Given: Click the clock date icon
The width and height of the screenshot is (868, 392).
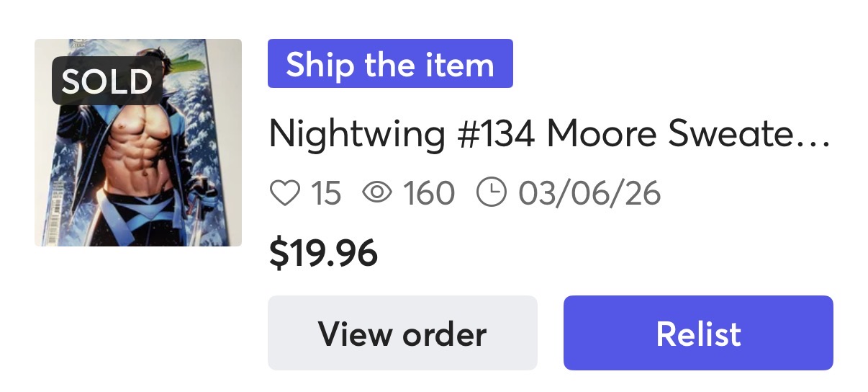Looking at the screenshot, I should click(492, 193).
